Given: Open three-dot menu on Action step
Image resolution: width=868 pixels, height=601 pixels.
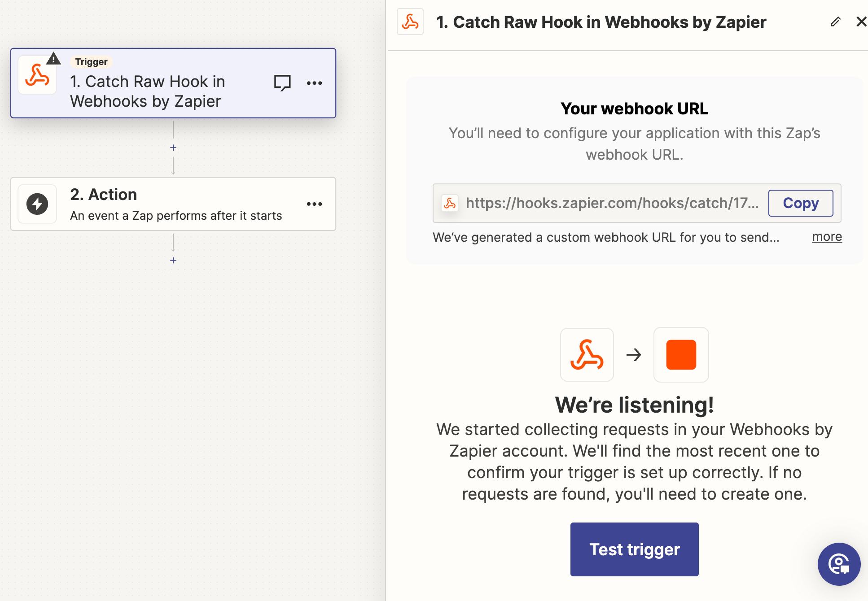Looking at the screenshot, I should (x=314, y=204).
